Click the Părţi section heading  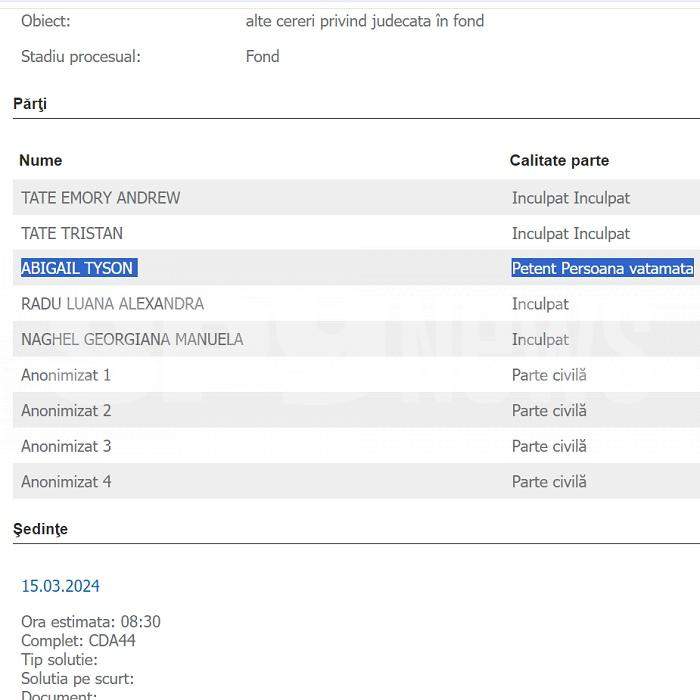point(30,104)
